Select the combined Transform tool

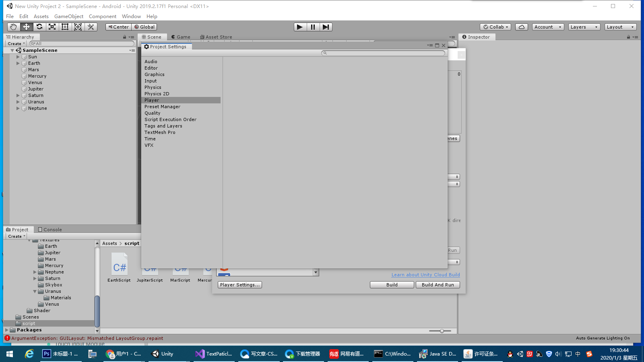(x=78, y=27)
